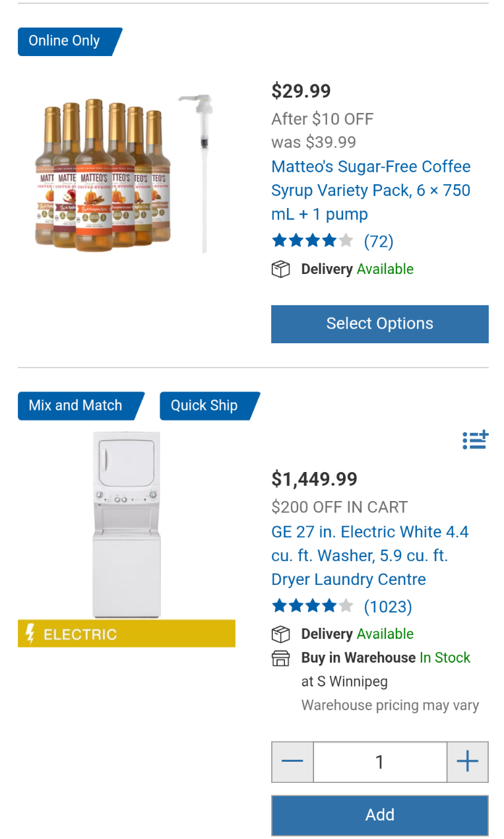The image size is (504, 839).
Task: Click the star rating for GE laundry centre
Action: [312, 606]
